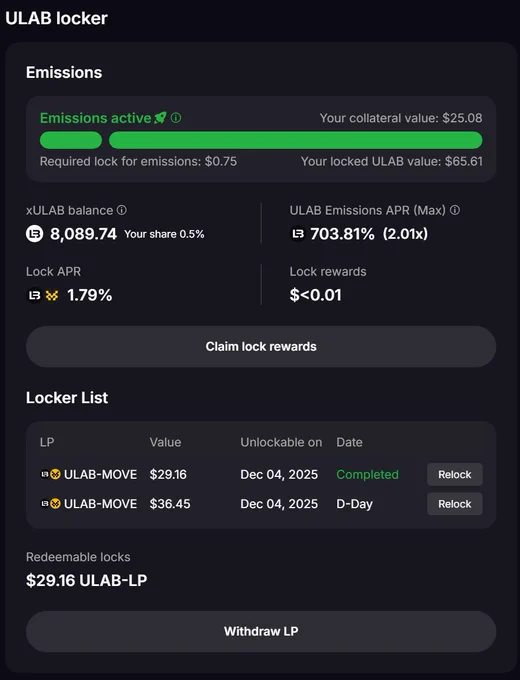Click token pair icon of $36.45 ULAB-MOVE row

[x=51, y=503]
